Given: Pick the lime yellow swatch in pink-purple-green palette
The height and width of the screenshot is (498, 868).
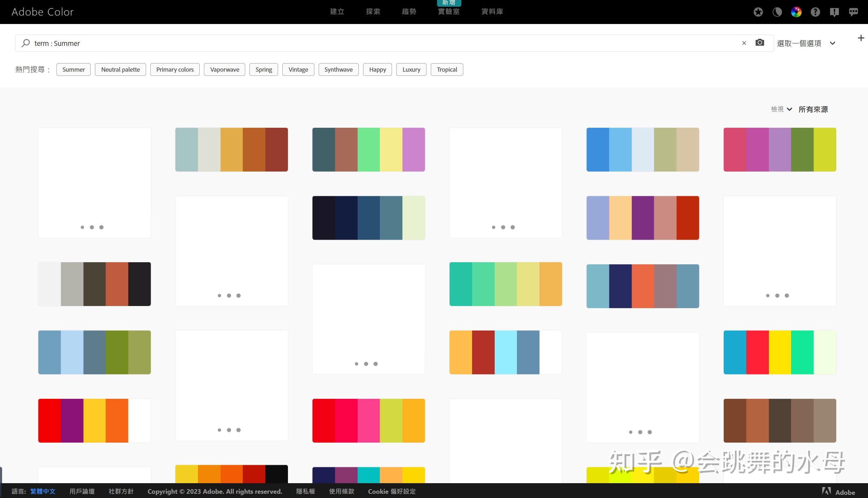Looking at the screenshot, I should tap(825, 150).
